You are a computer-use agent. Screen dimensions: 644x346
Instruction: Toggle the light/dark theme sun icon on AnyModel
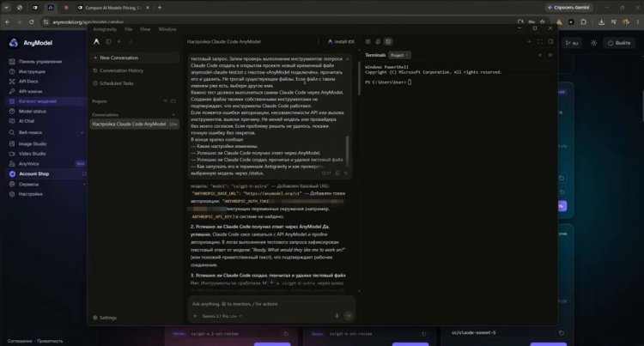(x=593, y=43)
